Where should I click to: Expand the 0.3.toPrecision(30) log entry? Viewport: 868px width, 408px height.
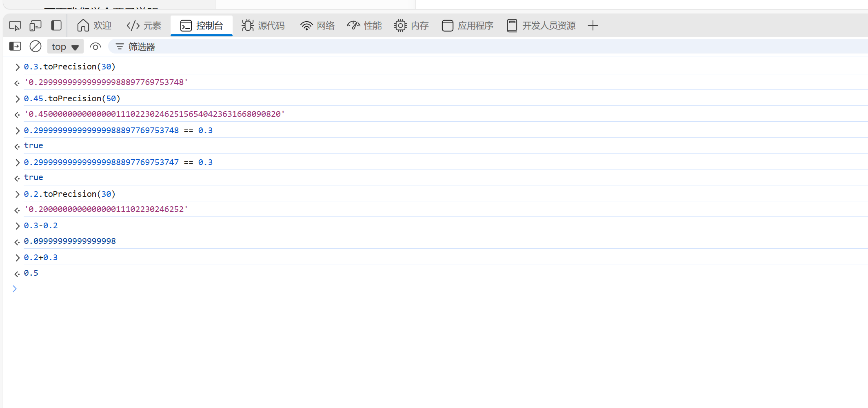tap(17, 67)
